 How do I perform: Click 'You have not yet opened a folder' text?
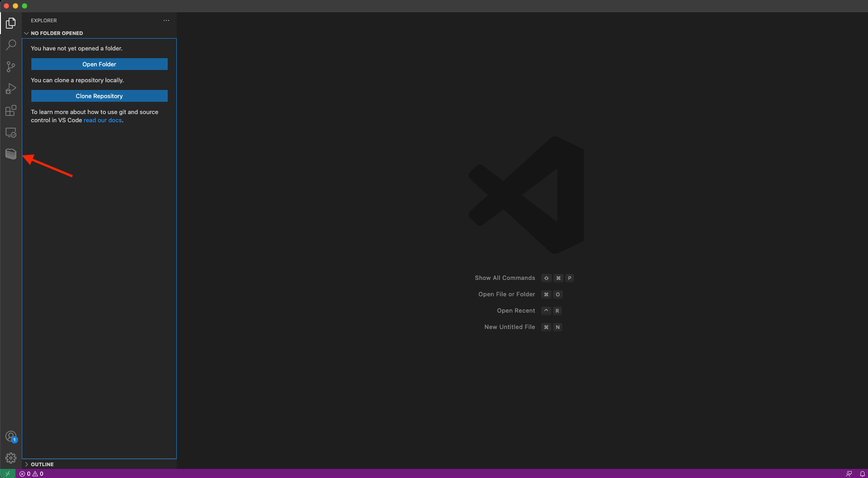click(77, 48)
